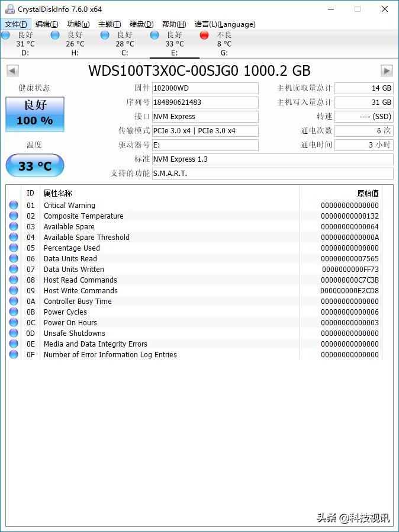Open the 主题(T) menu
This screenshot has width=399, height=532.
pos(110,24)
